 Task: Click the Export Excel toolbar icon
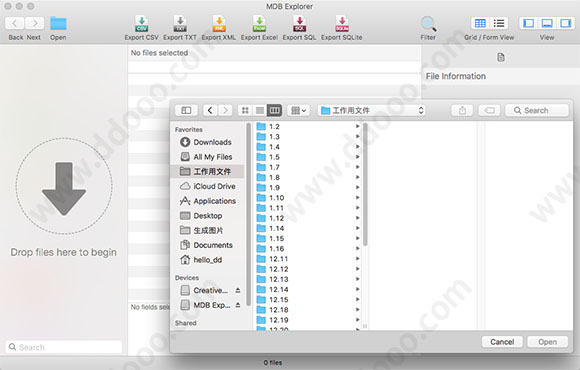(x=259, y=24)
